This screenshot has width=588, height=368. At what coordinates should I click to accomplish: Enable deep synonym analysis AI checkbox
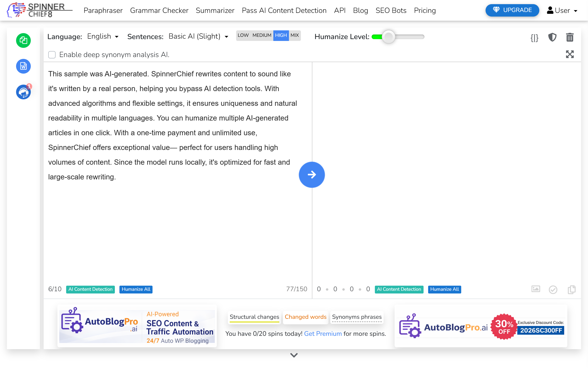pyautogui.click(x=52, y=55)
